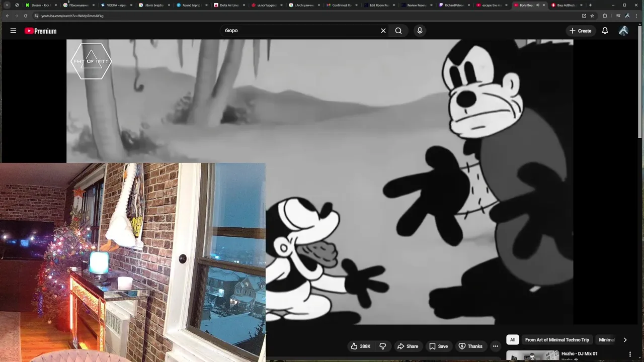Share the video

408,346
